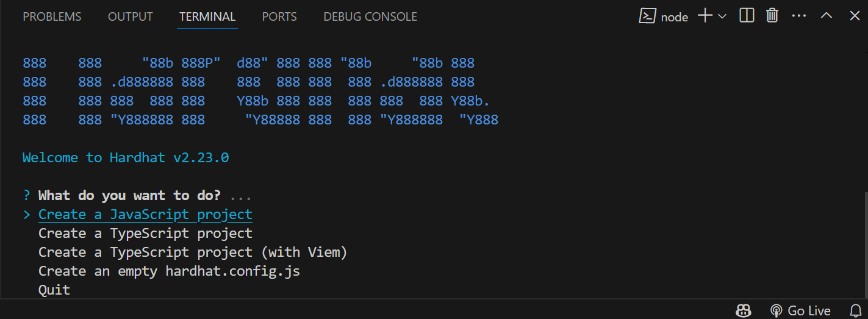Split the terminal panel
Viewport: 868px width, 319px height.
coord(747,16)
